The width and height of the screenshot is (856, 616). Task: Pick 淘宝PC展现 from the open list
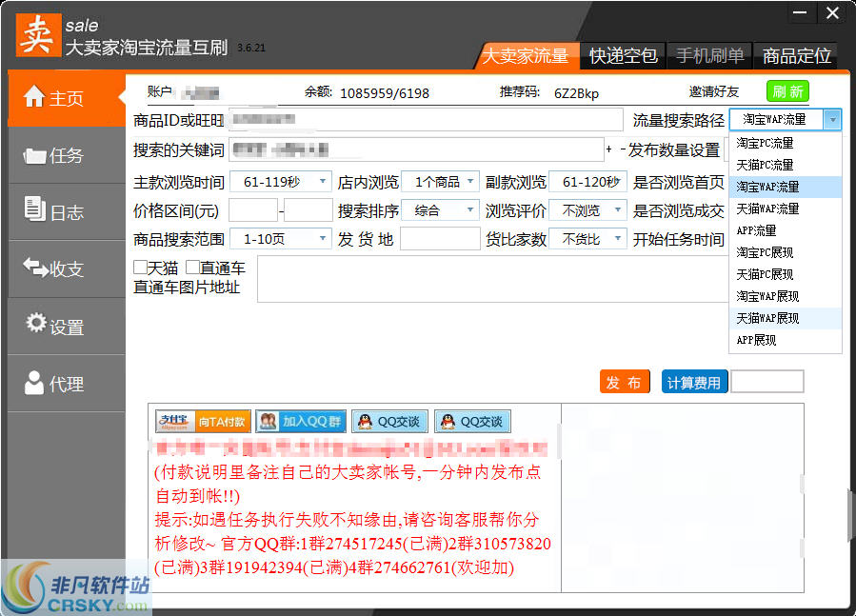pos(786,252)
